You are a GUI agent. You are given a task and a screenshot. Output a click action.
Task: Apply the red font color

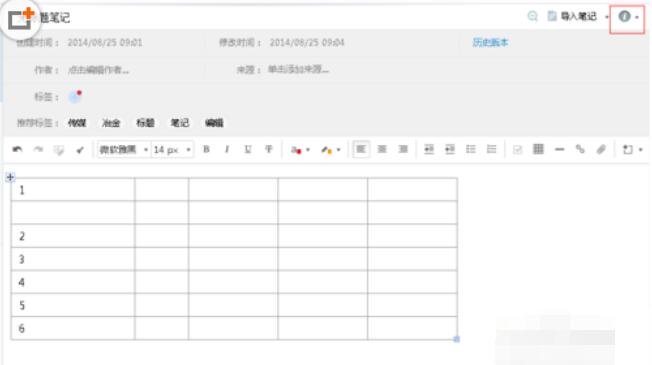[x=296, y=150]
